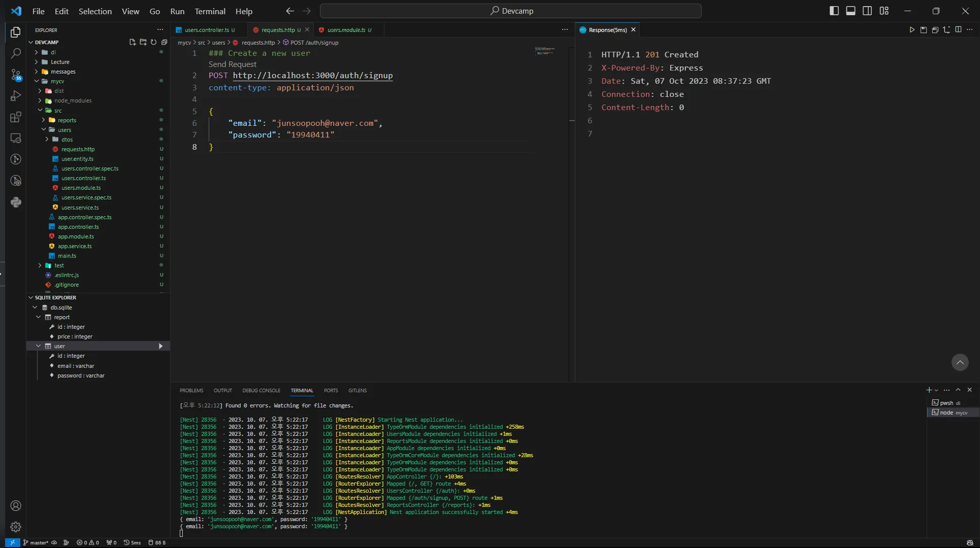Click the New File icon in the Explorer header

(133, 42)
